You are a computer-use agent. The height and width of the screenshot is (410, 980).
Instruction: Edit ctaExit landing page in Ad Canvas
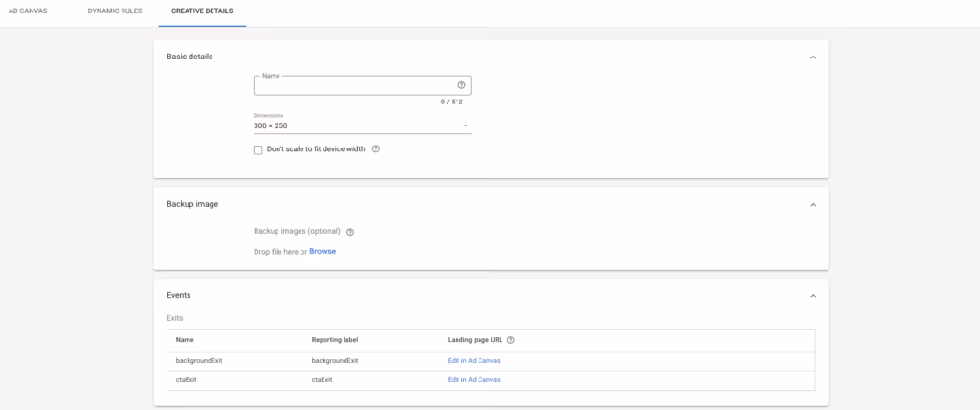[x=473, y=380]
